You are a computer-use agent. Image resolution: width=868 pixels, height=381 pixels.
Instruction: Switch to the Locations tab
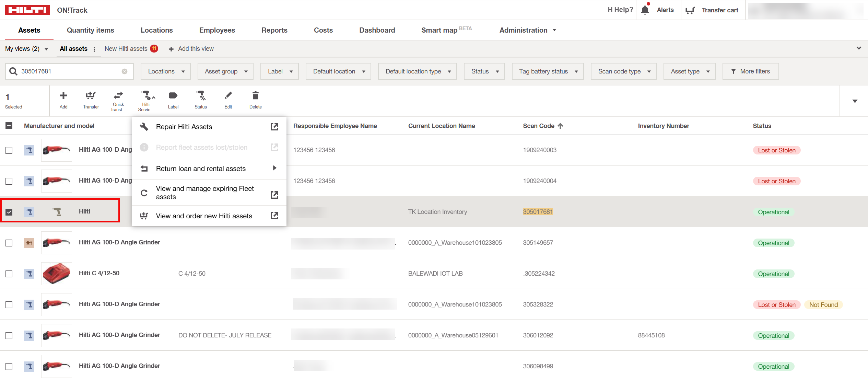pos(156,30)
